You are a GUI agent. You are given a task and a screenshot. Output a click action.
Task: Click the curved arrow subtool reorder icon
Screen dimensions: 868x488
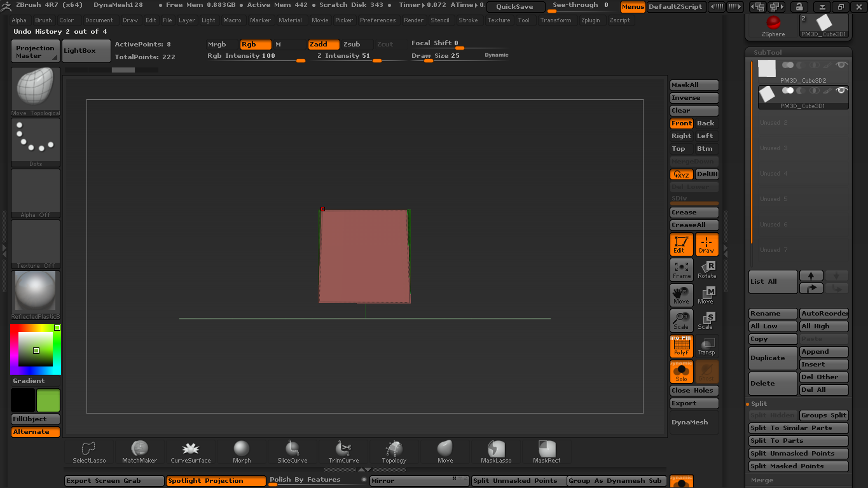pos(811,288)
